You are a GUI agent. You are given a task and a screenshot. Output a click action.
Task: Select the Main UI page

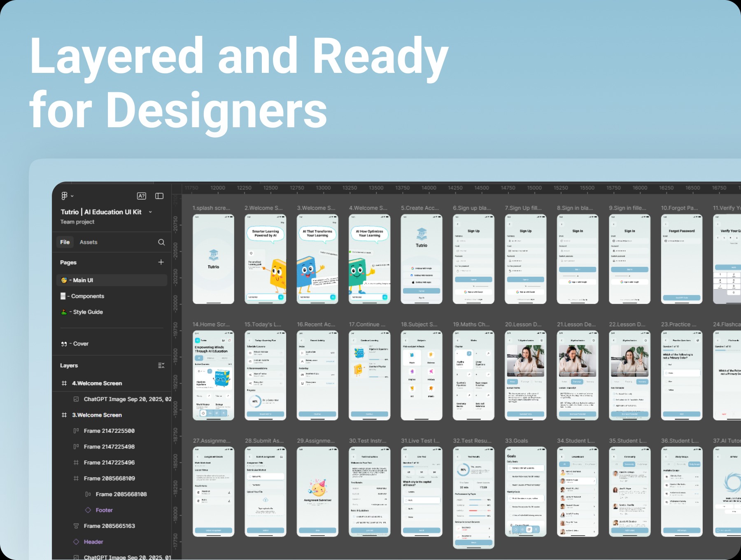[84, 280]
